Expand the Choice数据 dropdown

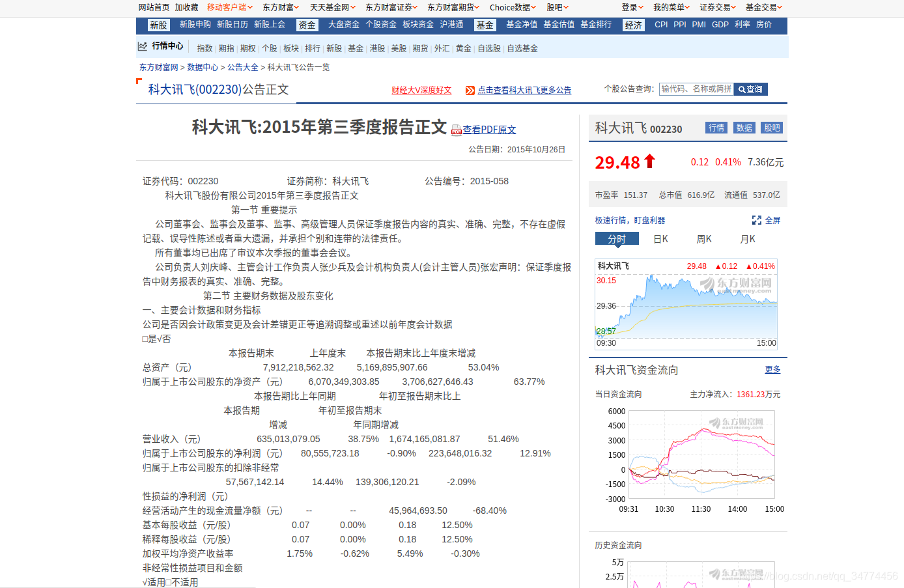tap(513, 7)
